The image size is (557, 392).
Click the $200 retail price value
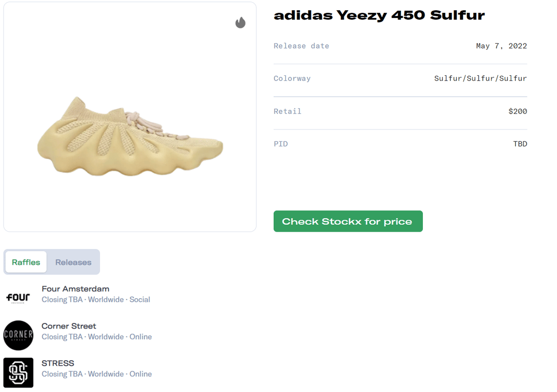click(x=517, y=111)
